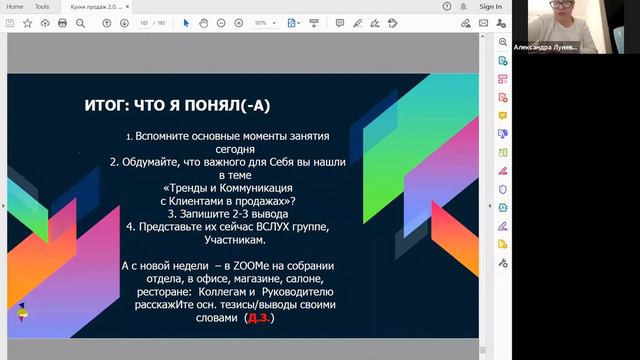
Task: Click the Sign In link
Action: [491, 7]
